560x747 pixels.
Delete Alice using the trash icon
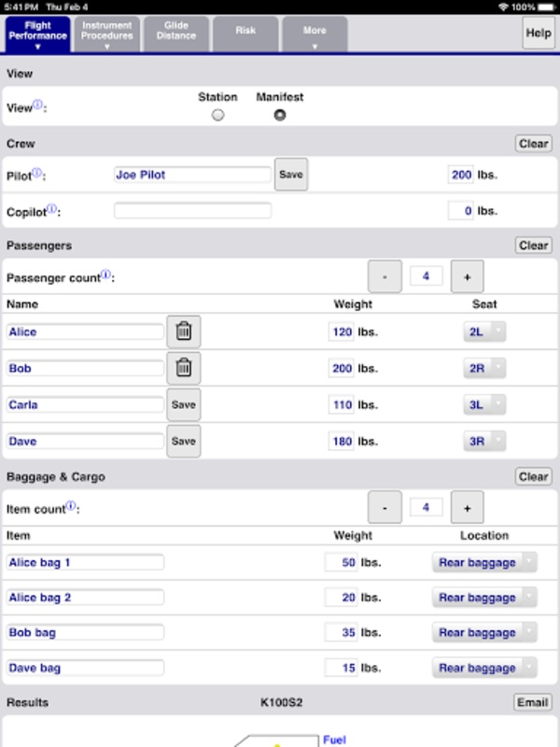184,331
